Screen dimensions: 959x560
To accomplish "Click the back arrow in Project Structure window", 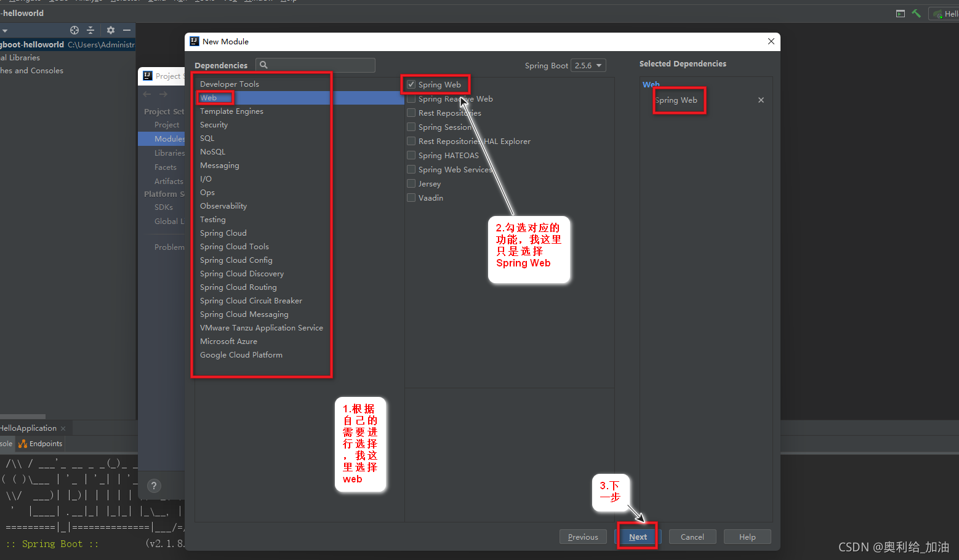I will tap(146, 94).
